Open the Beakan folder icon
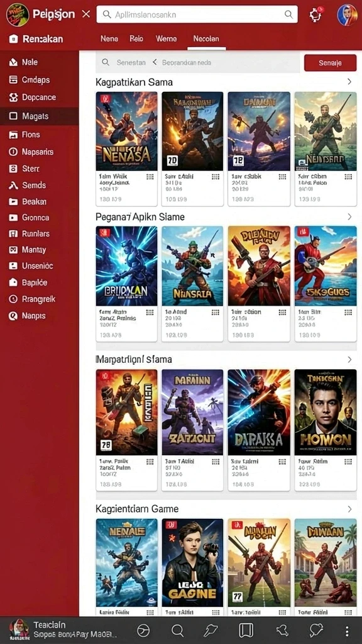This screenshot has width=362, height=644. click(x=13, y=202)
